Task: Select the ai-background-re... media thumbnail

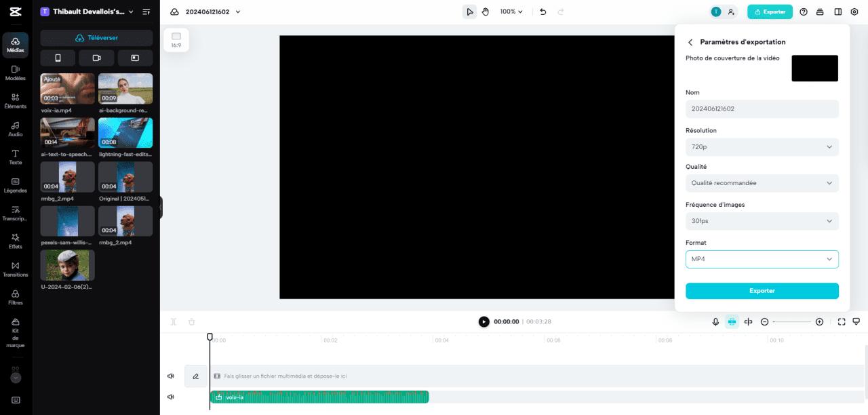Action: click(x=125, y=88)
